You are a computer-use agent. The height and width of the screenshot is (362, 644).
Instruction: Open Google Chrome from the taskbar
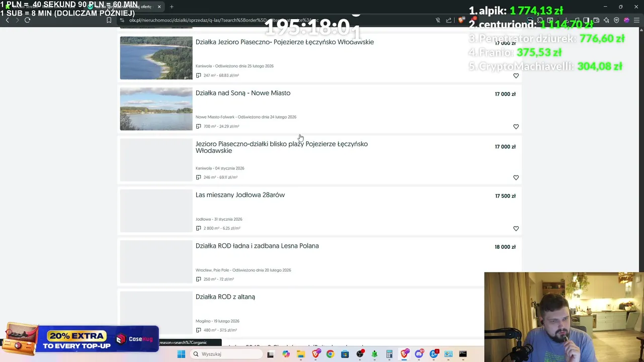point(330,354)
